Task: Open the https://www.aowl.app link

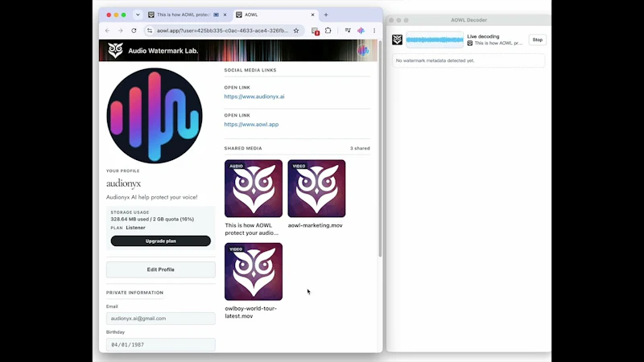Action: (251, 125)
